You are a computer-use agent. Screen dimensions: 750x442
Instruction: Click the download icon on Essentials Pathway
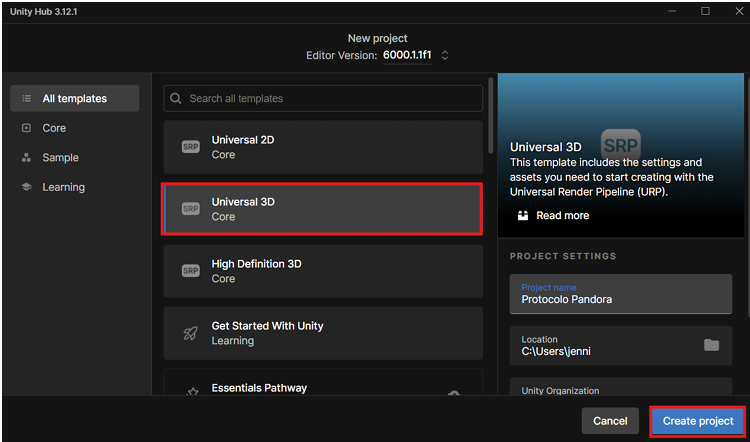453,393
